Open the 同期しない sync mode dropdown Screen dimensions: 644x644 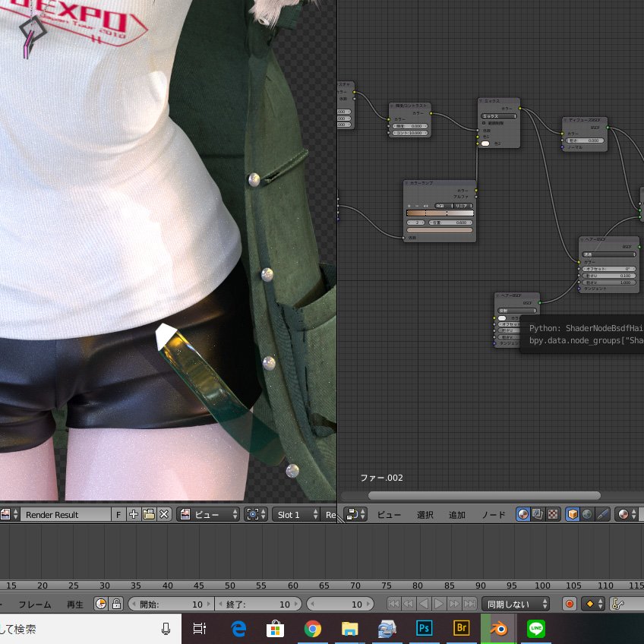pyautogui.click(x=516, y=604)
